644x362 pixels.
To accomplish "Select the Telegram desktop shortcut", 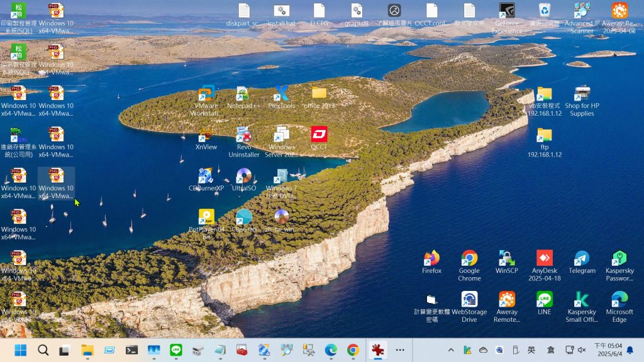I will coord(582,259).
